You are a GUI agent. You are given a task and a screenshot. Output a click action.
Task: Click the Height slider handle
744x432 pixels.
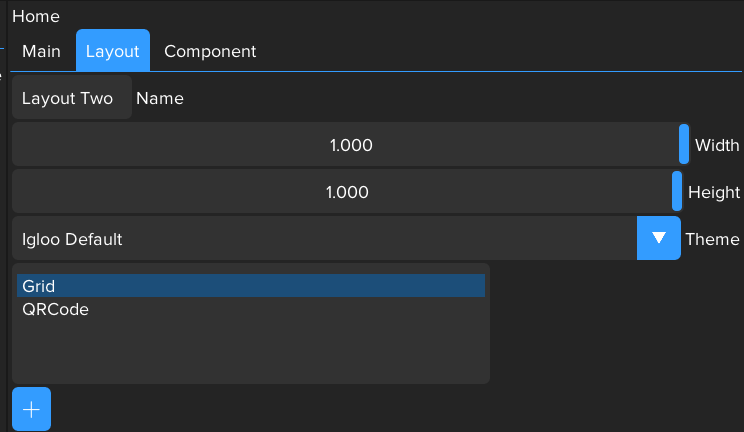(x=677, y=191)
